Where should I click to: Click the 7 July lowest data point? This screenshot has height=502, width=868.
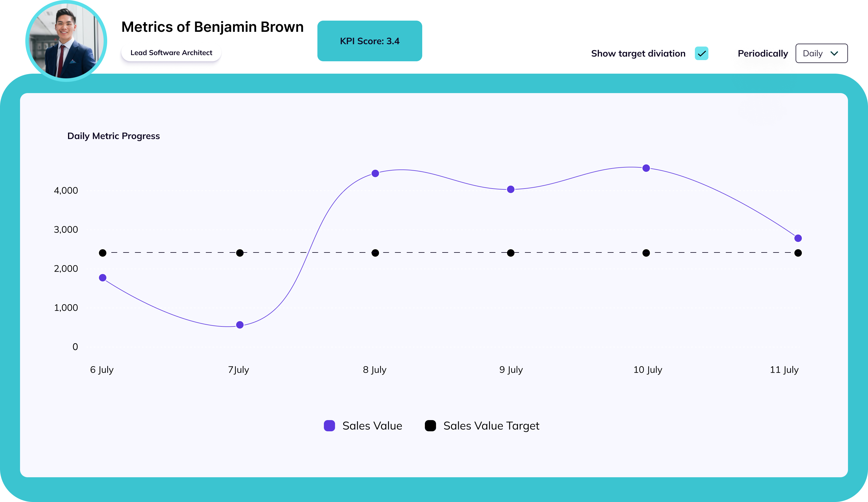239,325
